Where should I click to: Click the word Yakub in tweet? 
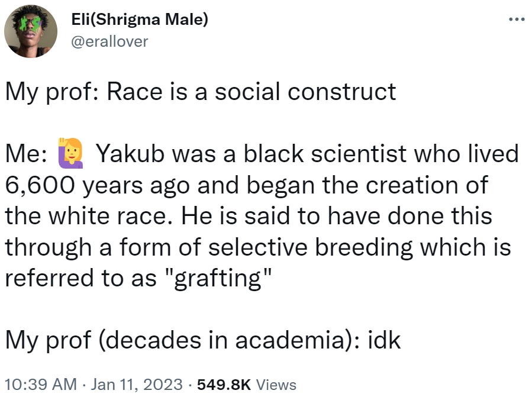131,154
